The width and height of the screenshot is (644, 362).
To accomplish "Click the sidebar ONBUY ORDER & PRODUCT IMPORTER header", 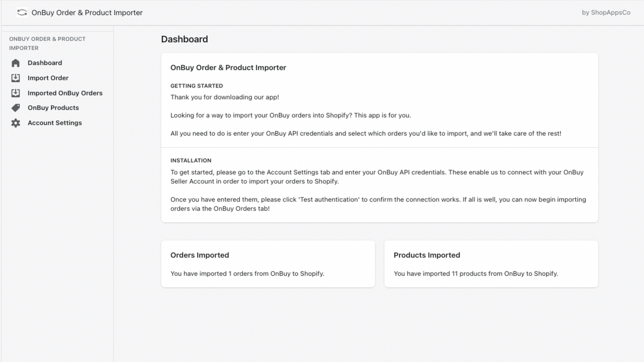I will tap(47, 43).
